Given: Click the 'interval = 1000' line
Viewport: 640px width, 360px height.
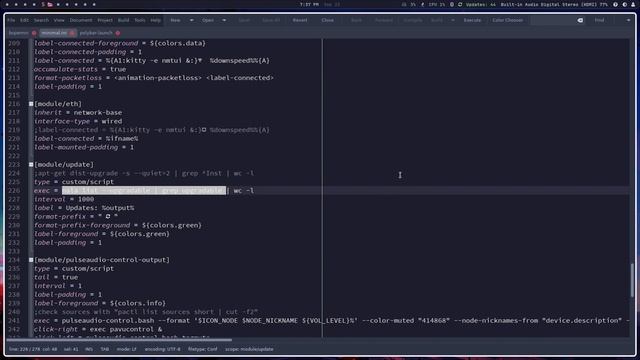Looking at the screenshot, I should pyautogui.click(x=64, y=199).
